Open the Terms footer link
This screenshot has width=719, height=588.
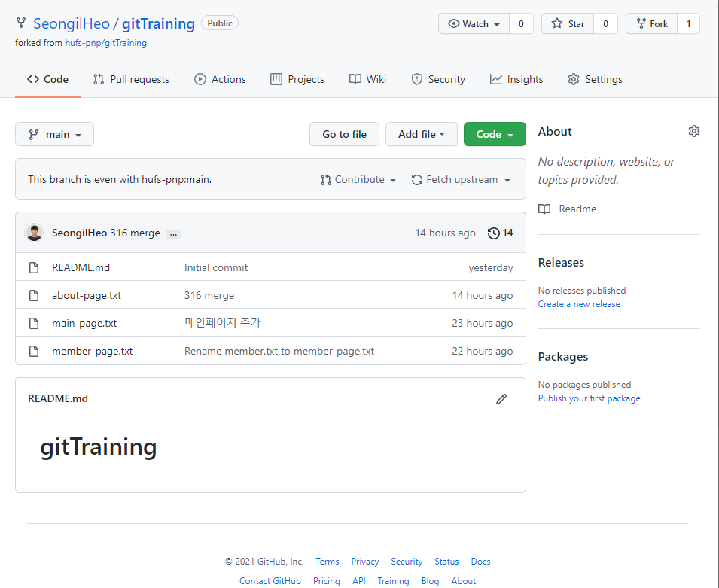coord(328,562)
